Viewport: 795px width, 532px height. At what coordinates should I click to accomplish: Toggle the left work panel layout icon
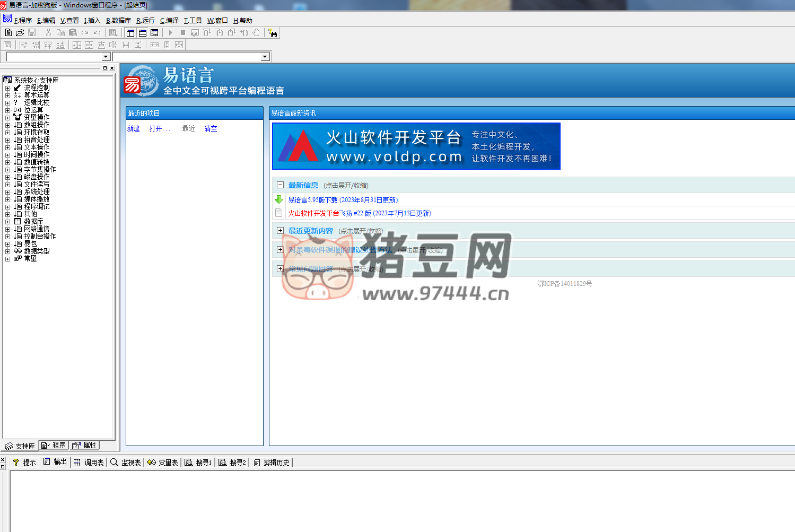[130, 33]
